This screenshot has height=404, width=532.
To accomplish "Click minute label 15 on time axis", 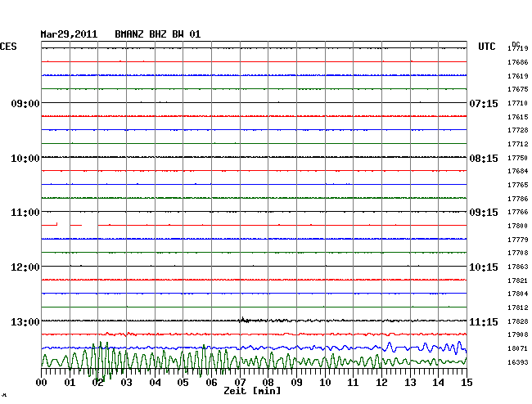I will (x=467, y=383).
